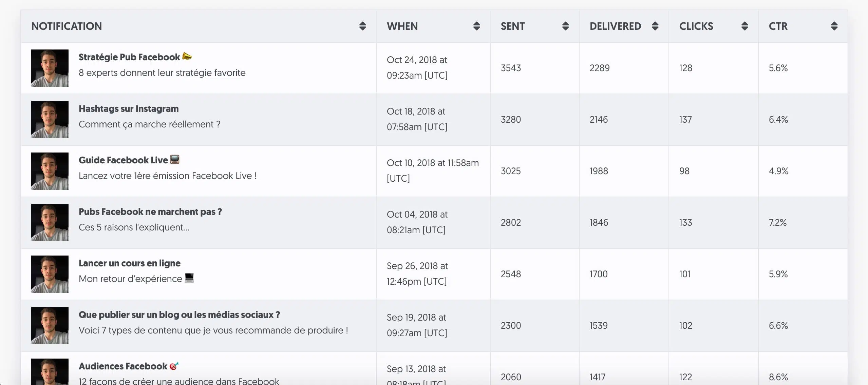Open the Guide Facebook Live thumbnail

pos(50,171)
